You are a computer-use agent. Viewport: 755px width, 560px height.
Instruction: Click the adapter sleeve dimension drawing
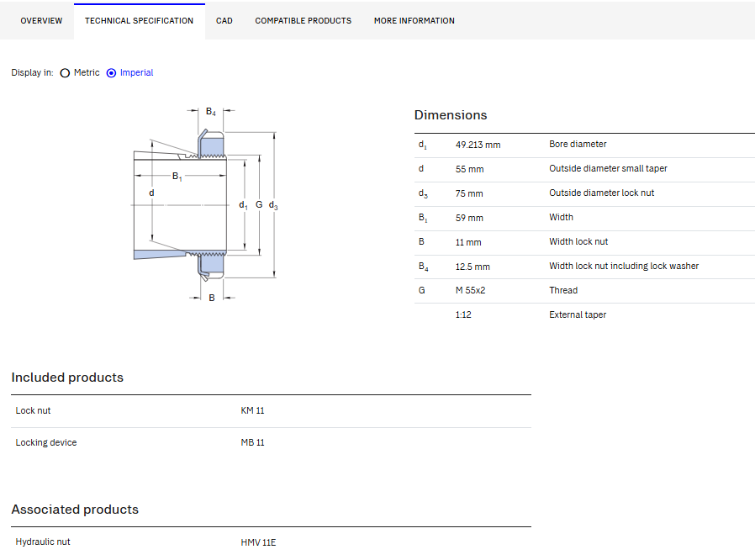pyautogui.click(x=205, y=204)
